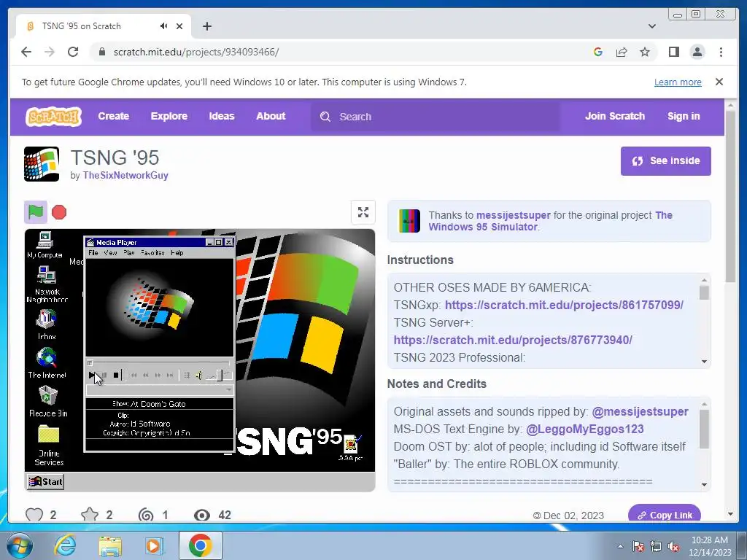The width and height of the screenshot is (747, 560).
Task: Click the green flag to start project
Action: [36, 212]
